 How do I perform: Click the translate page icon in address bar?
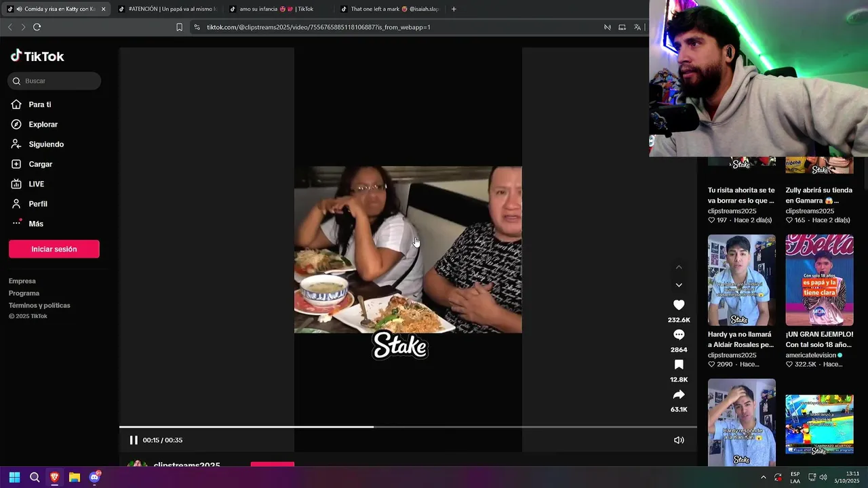637,27
